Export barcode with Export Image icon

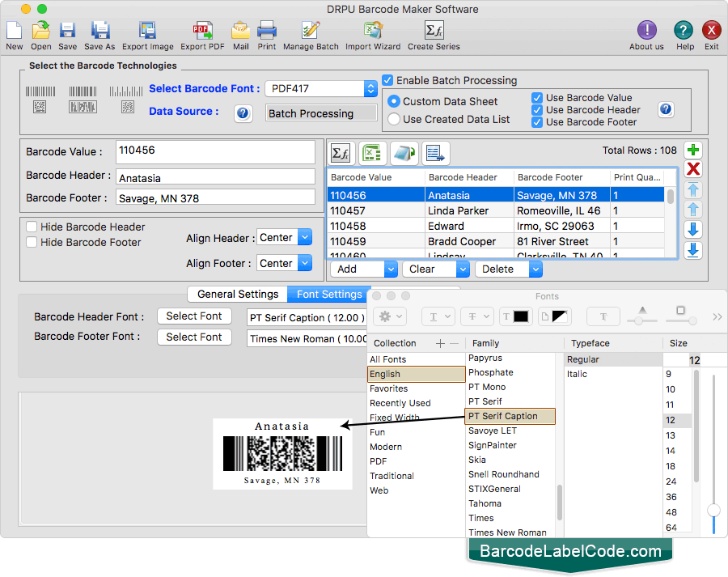point(148,31)
